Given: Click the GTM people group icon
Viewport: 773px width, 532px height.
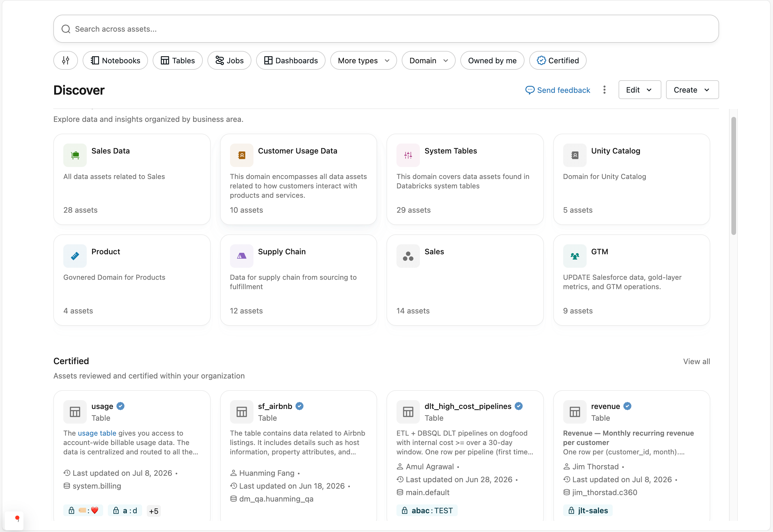Looking at the screenshot, I should pos(575,256).
